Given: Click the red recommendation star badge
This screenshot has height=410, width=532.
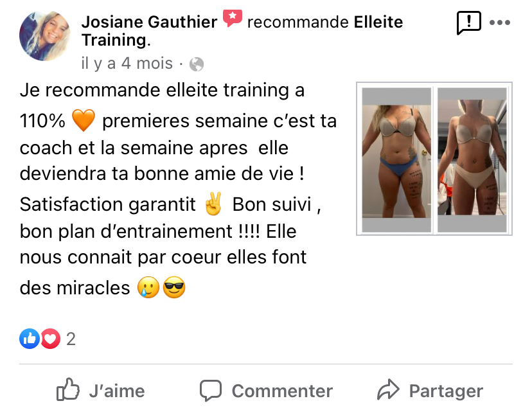Looking at the screenshot, I should click(233, 18).
